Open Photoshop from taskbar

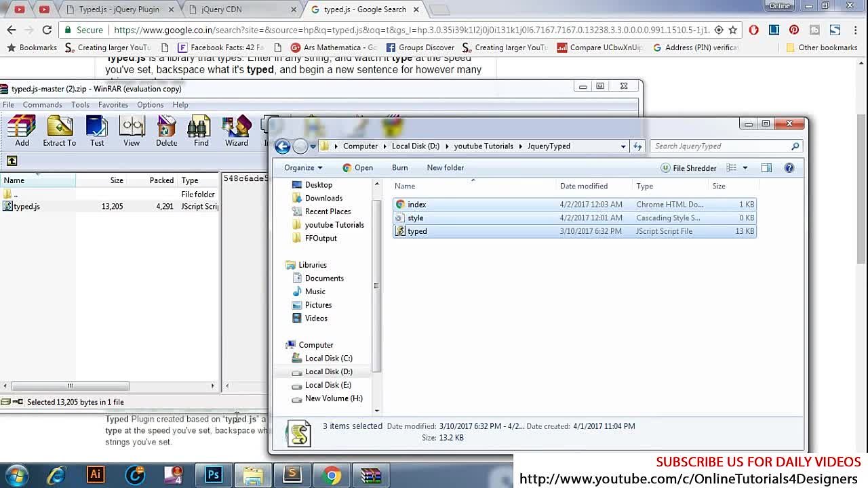point(214,474)
